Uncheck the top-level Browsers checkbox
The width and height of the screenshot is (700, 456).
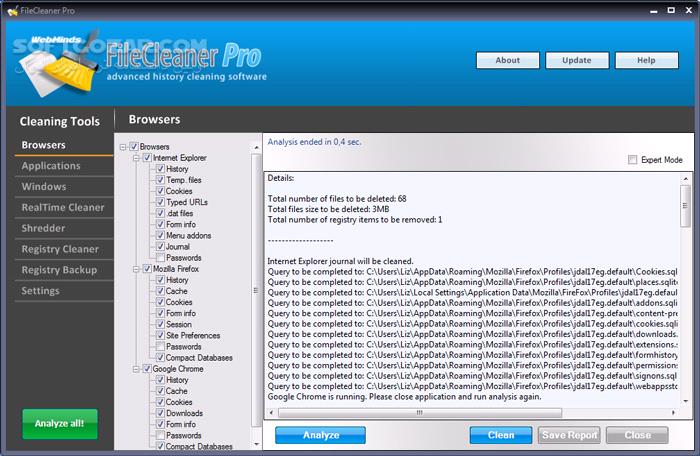tap(134, 146)
